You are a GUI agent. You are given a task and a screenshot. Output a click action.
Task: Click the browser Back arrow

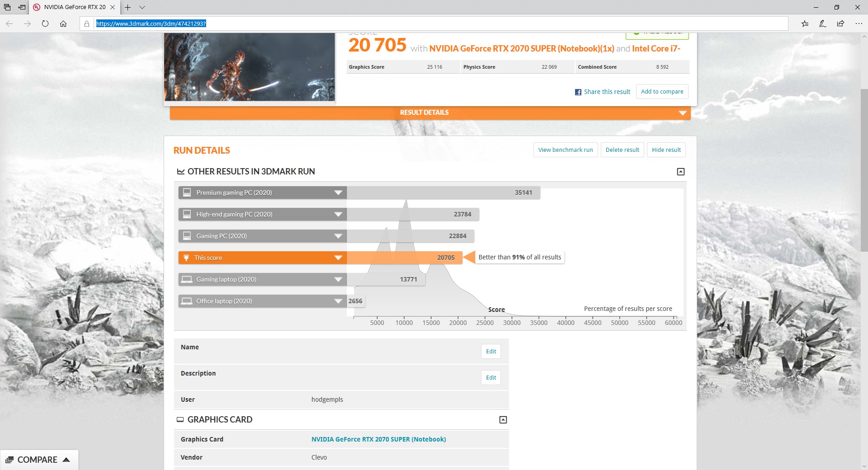(x=9, y=23)
